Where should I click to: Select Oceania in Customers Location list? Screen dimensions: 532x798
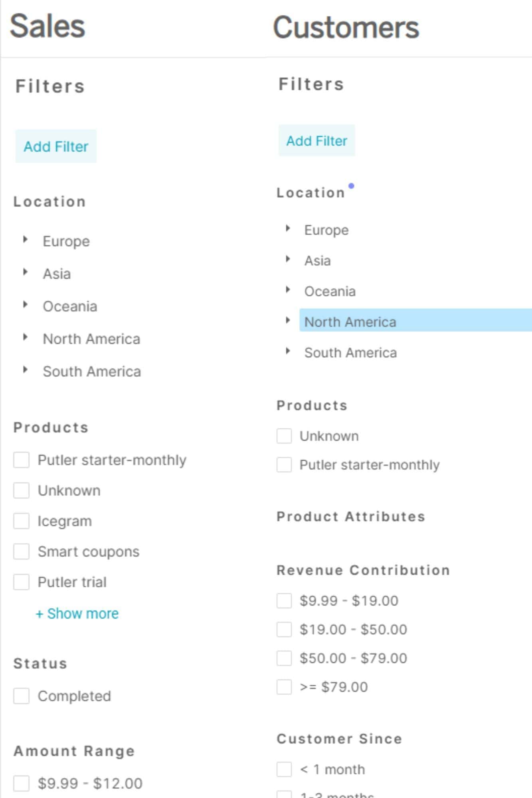(330, 292)
